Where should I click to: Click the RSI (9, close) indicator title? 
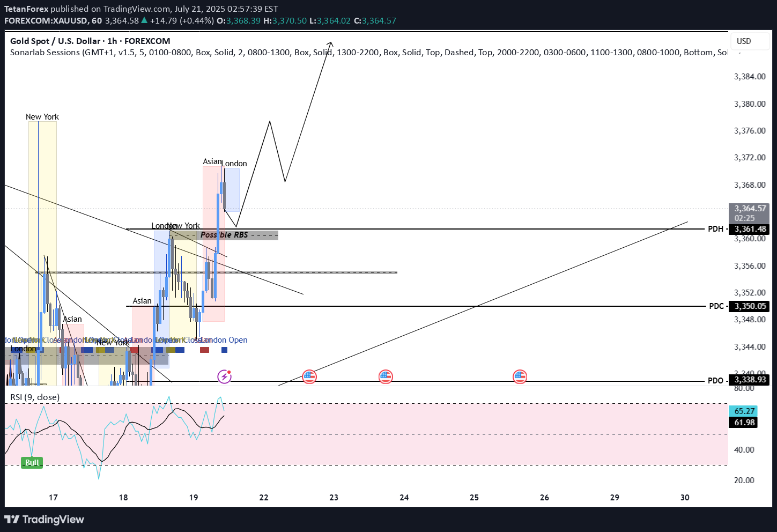(x=35, y=397)
